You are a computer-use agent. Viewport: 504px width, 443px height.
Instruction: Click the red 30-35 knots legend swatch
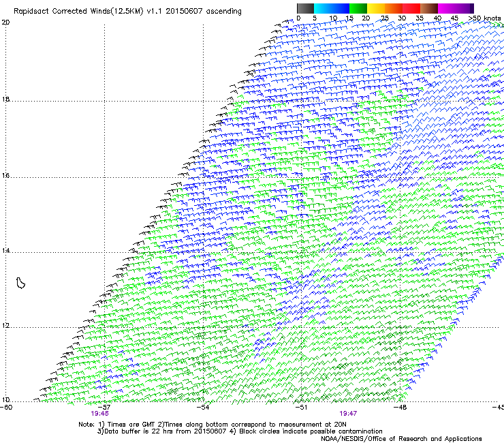[411, 8]
